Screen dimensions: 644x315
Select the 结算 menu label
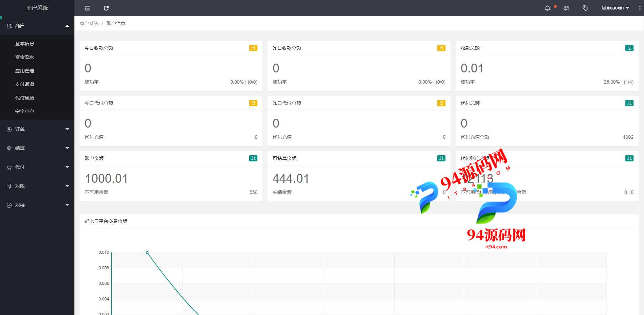(x=20, y=148)
